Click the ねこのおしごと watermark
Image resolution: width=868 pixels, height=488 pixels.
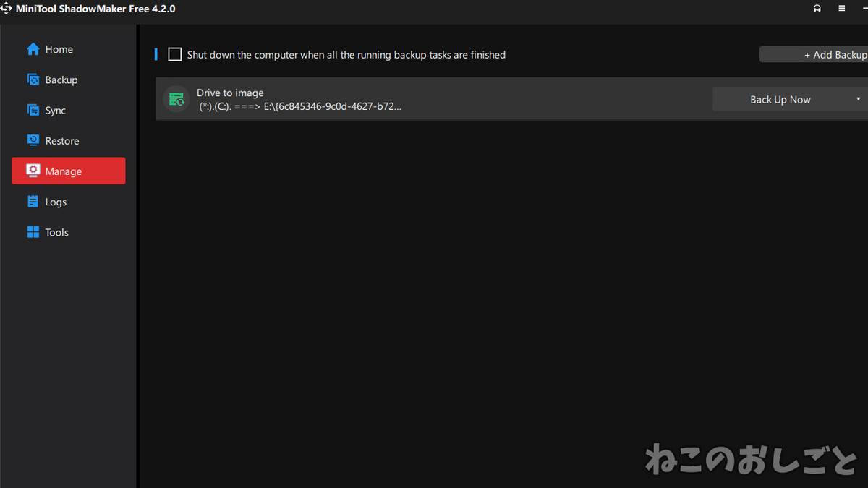751,460
